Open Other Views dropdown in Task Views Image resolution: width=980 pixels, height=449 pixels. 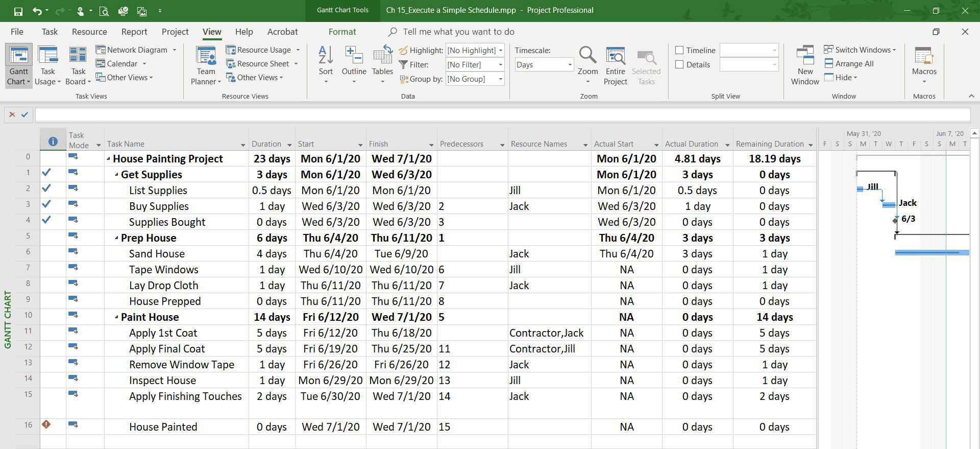(x=125, y=78)
